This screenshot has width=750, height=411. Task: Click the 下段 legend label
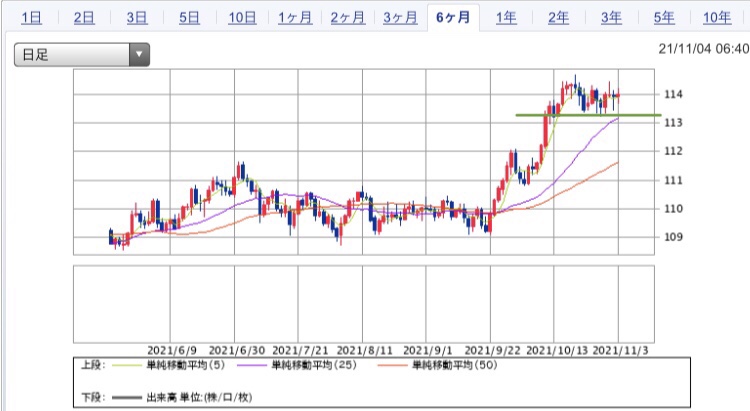coord(91,398)
